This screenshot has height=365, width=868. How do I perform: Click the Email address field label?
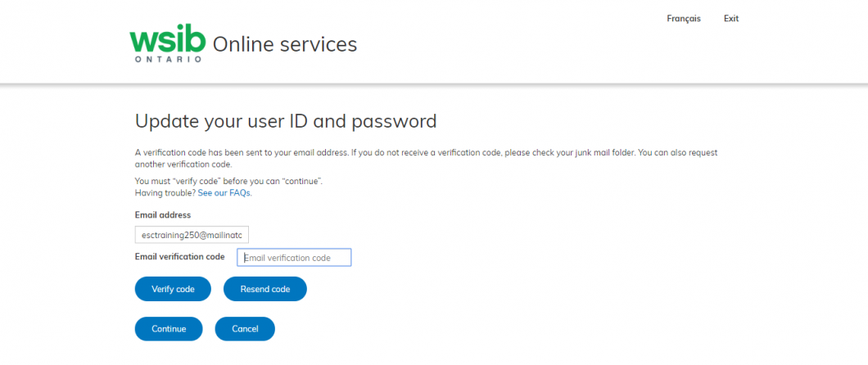tap(163, 215)
